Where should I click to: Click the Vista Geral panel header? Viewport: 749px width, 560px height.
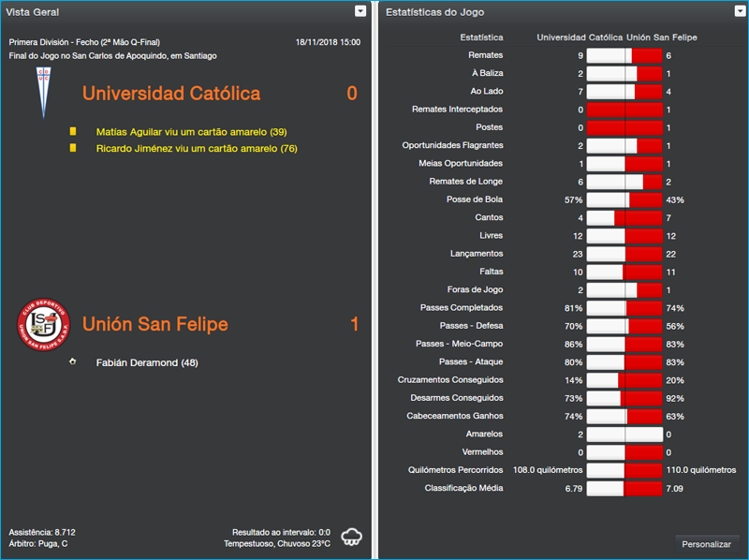click(33, 11)
